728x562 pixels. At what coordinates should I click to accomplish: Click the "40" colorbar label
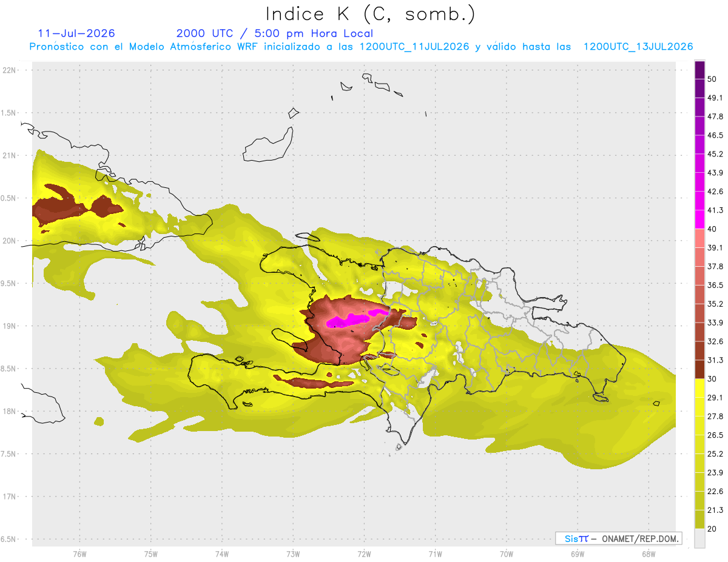coord(712,229)
